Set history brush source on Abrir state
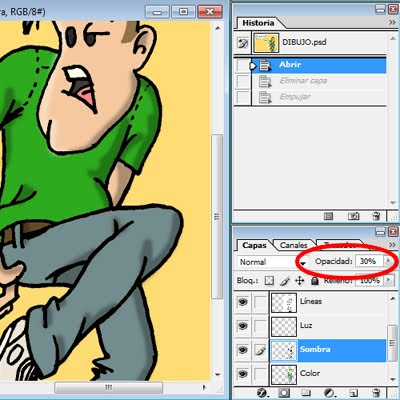Screen dimensions: 400x400 tap(242, 66)
